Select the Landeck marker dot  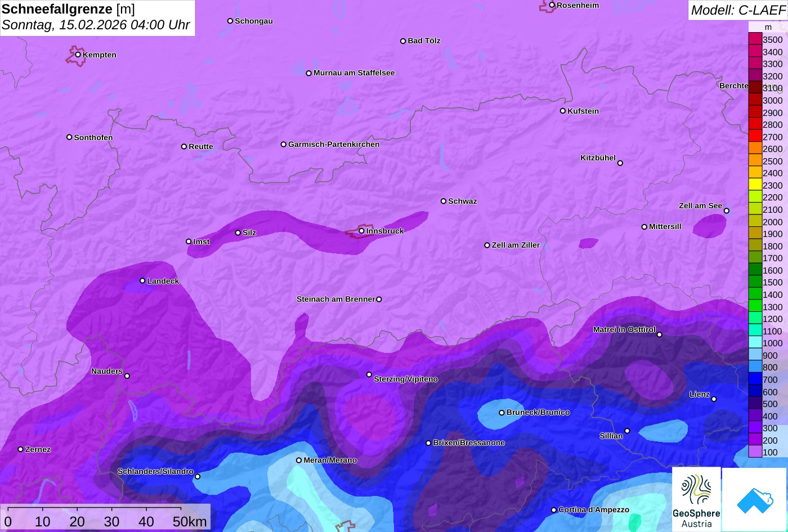(x=142, y=281)
